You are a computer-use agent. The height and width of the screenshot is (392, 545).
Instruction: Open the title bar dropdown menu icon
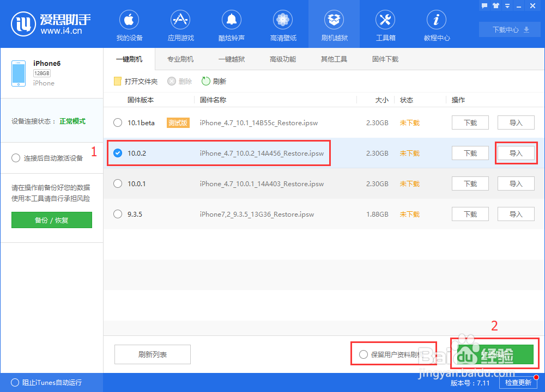pos(507,6)
